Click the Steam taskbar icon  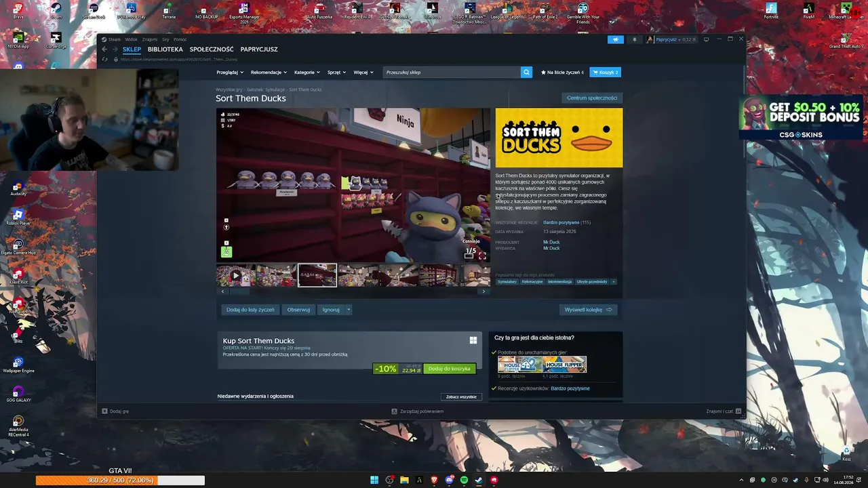pyautogui.click(x=479, y=480)
